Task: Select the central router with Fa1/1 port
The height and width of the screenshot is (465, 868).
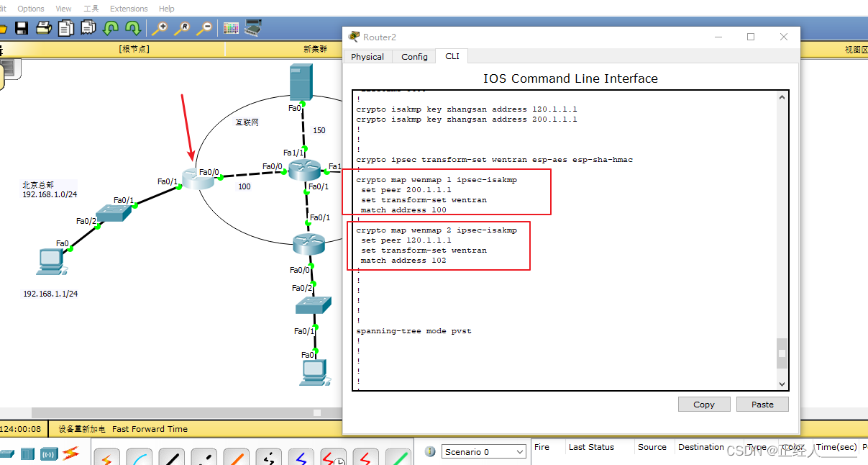Action: pyautogui.click(x=303, y=170)
